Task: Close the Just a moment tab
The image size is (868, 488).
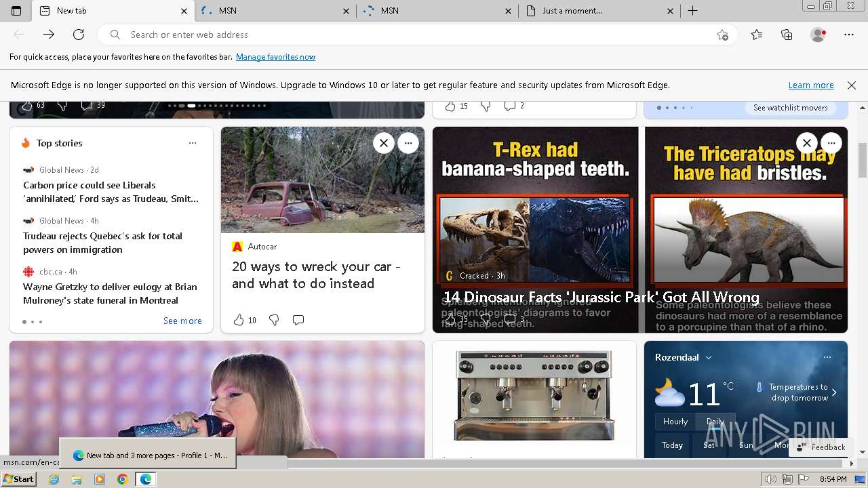Action: (670, 11)
